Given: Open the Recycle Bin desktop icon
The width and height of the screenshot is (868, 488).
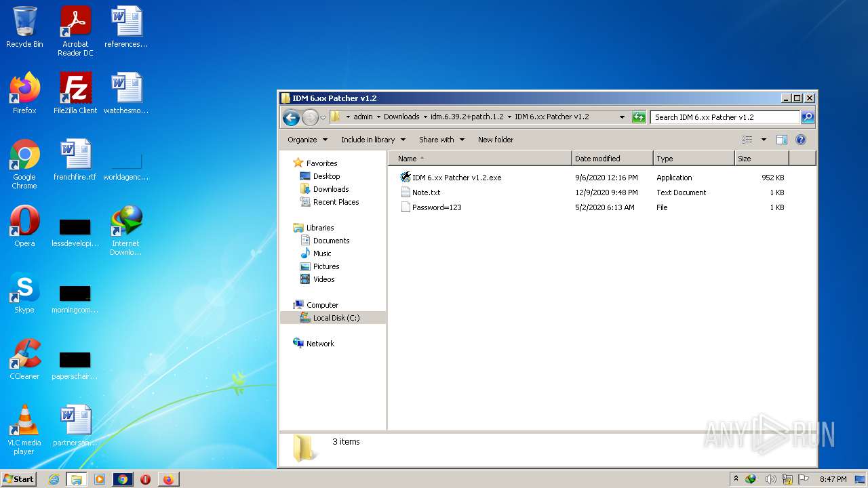Looking at the screenshot, I should (x=24, y=28).
